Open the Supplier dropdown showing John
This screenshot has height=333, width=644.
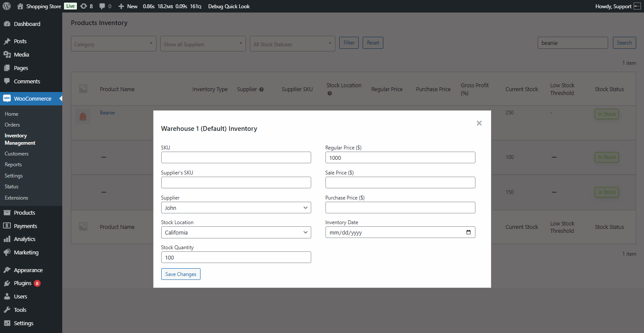tap(236, 208)
